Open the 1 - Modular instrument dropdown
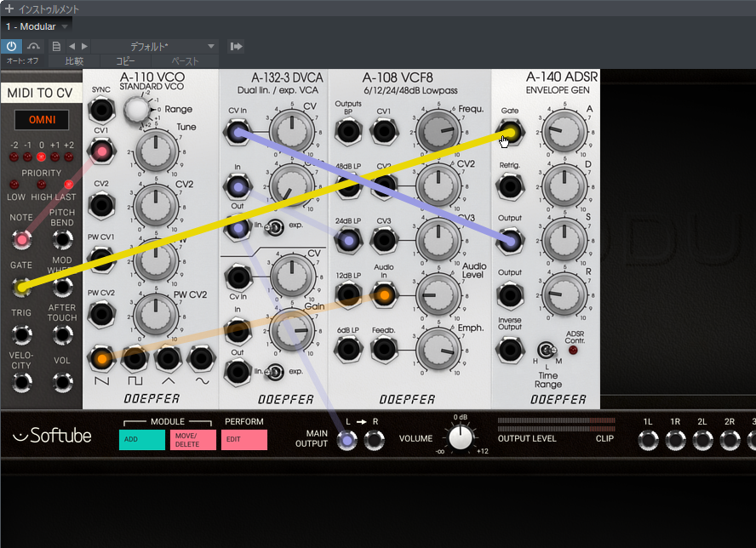Image resolution: width=756 pixels, height=548 pixels. 37,26
